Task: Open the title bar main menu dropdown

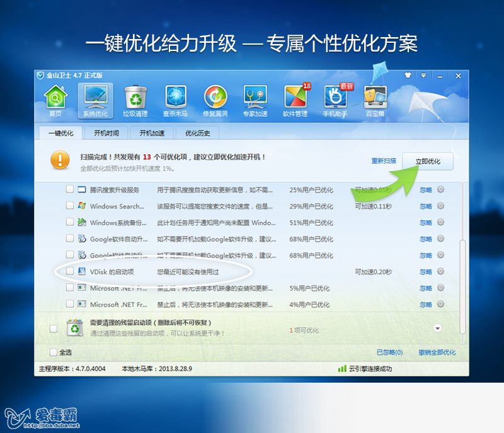Action: [x=423, y=76]
